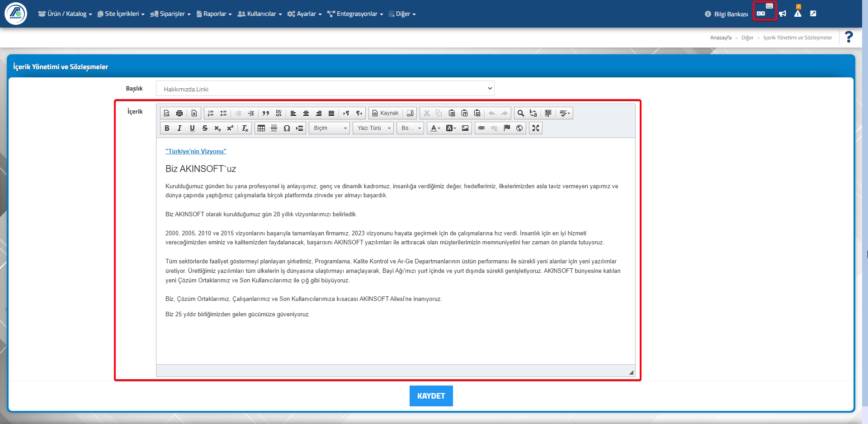
Task: Open the text color picker
Action: tap(435, 128)
